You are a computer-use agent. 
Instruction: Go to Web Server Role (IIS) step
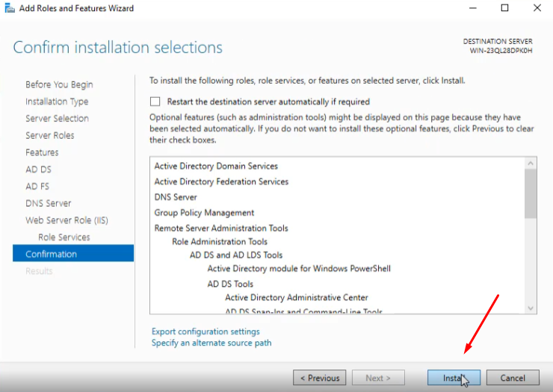pyautogui.click(x=67, y=220)
